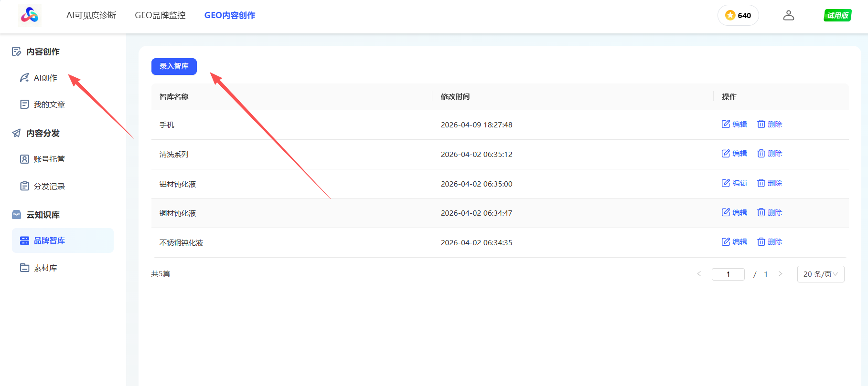Open the 20 条/页 page size dropdown
This screenshot has height=386, width=868.
821,274
